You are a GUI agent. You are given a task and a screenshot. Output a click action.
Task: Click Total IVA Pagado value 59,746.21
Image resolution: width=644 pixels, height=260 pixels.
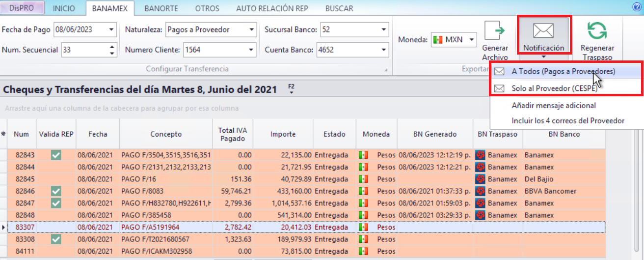(x=233, y=191)
